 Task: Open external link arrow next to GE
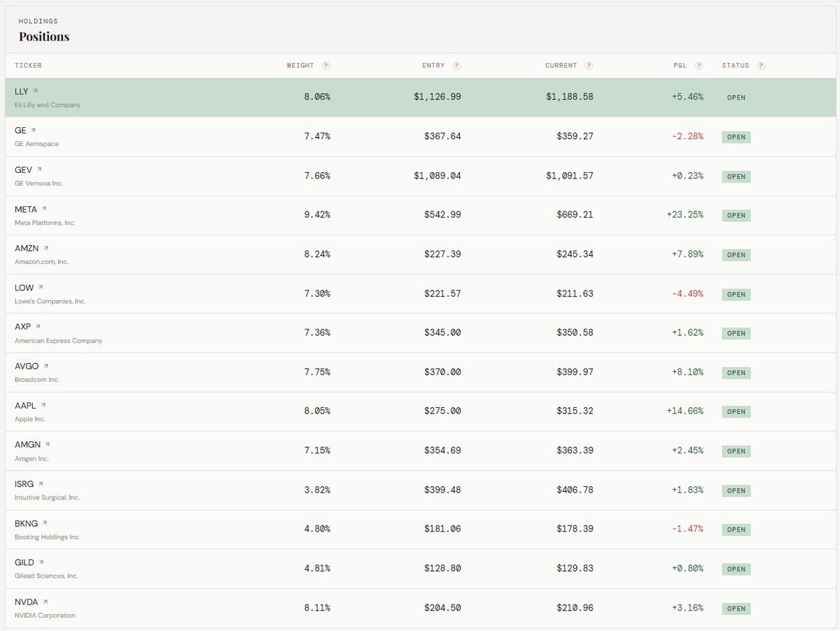[34, 130]
